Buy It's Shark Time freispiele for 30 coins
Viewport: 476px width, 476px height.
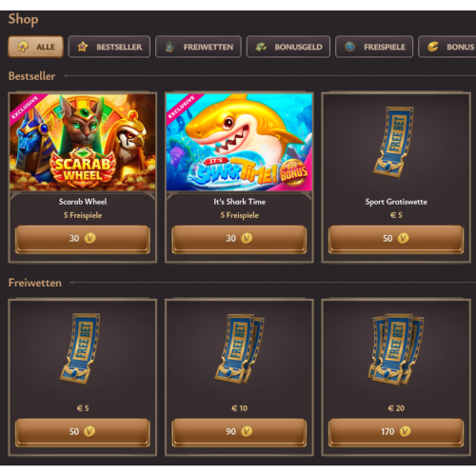[239, 239]
